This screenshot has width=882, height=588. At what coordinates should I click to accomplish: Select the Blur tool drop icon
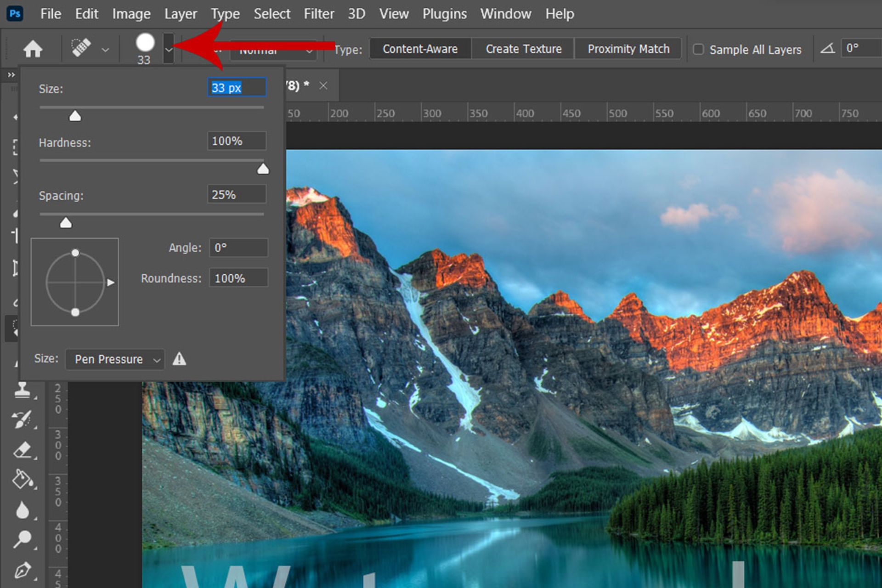coord(22,510)
